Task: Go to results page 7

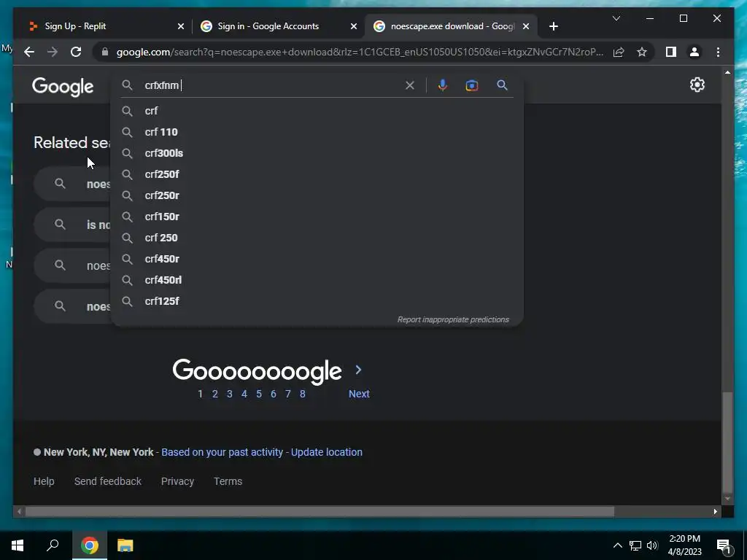Action: click(287, 394)
